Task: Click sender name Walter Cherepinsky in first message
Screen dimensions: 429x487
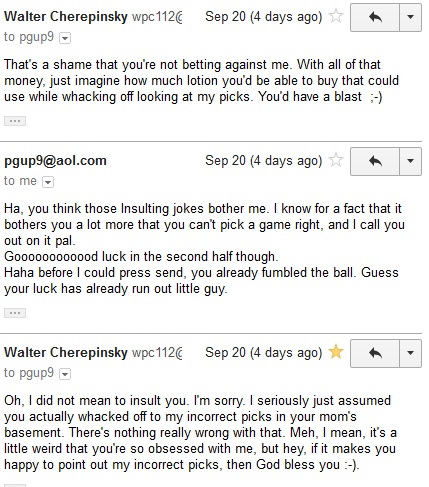Action: [66, 17]
